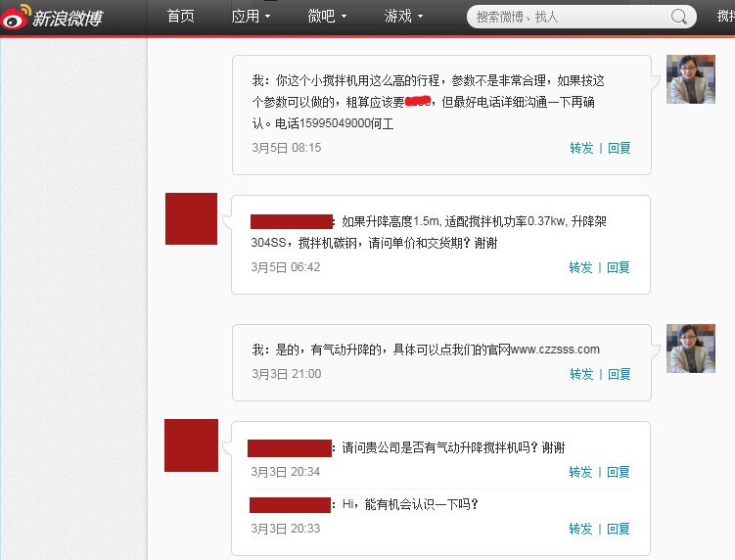735x560 pixels.
Task: Reply to the 3月3日 20:34 message
Action: [x=619, y=472]
